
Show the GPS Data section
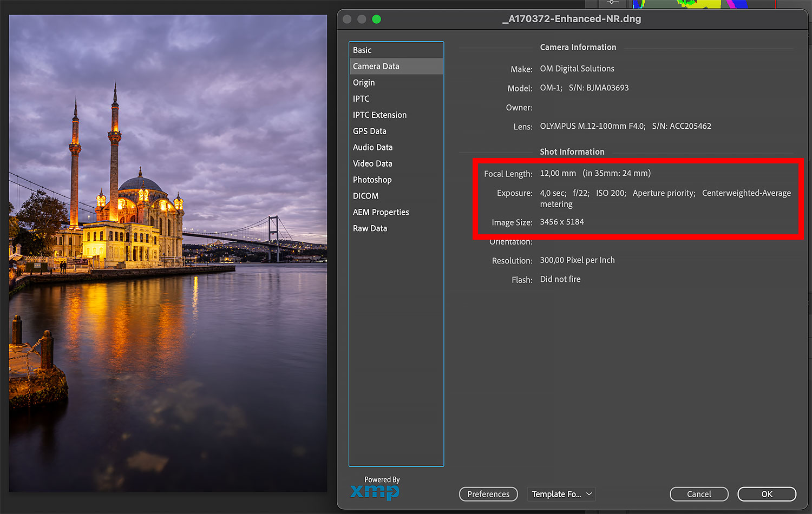[370, 131]
